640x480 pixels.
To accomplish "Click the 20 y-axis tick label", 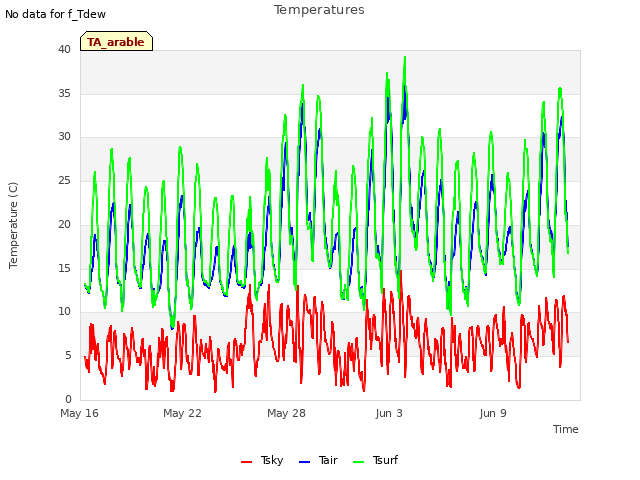I will click(64, 224).
